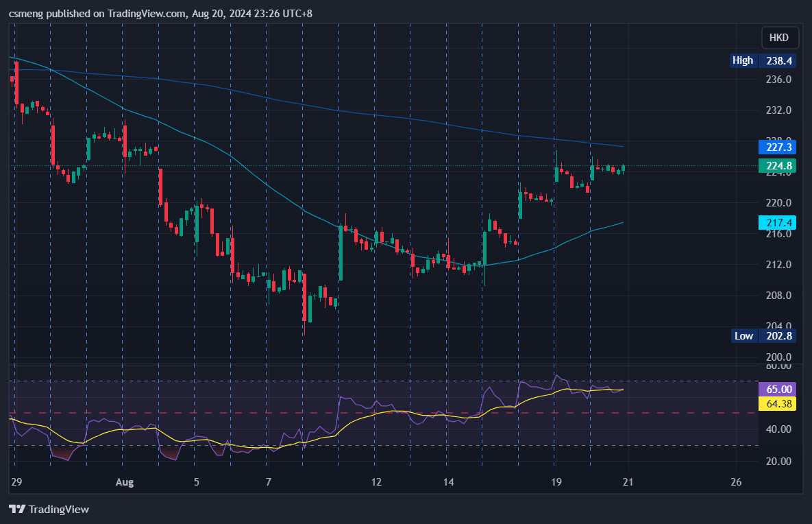This screenshot has width=812, height=524.
Task: Click the HKD currency button
Action: pyautogui.click(x=778, y=38)
